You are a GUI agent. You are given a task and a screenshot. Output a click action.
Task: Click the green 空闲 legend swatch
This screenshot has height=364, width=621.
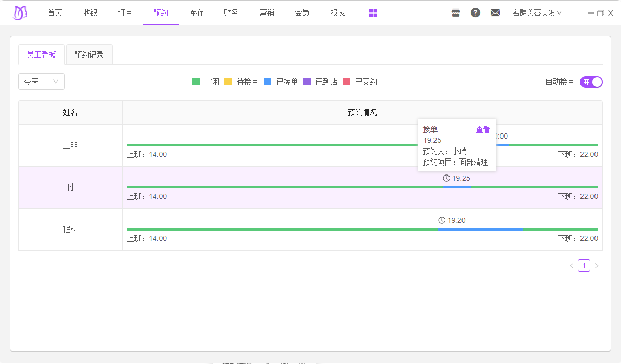[x=196, y=82]
